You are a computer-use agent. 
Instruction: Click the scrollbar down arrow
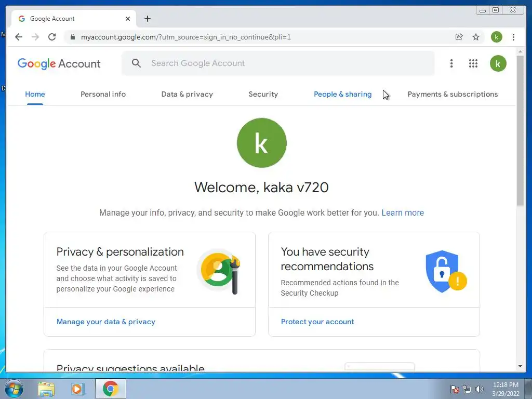point(520,366)
